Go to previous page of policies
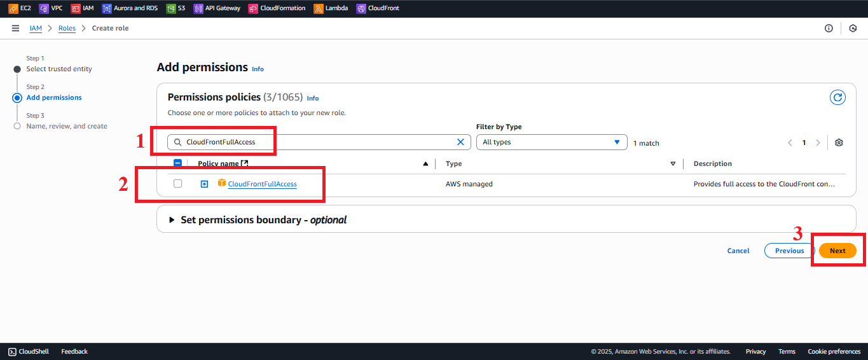The width and height of the screenshot is (868, 360). coord(790,142)
